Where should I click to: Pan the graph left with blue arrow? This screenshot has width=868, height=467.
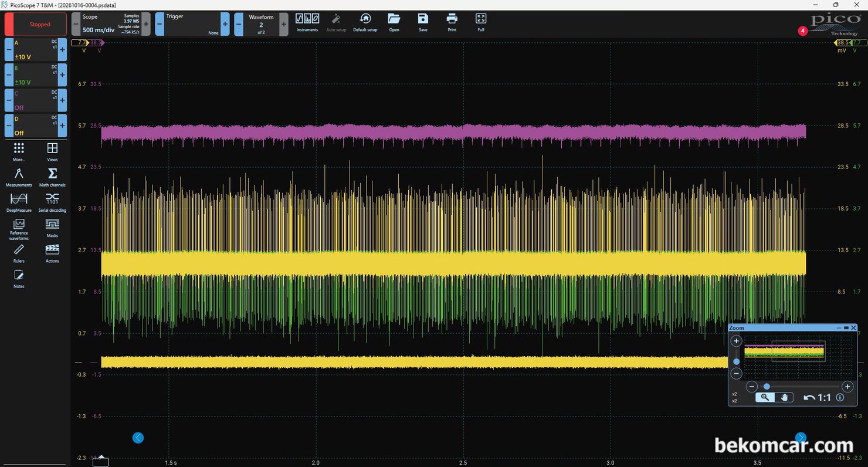(138, 438)
